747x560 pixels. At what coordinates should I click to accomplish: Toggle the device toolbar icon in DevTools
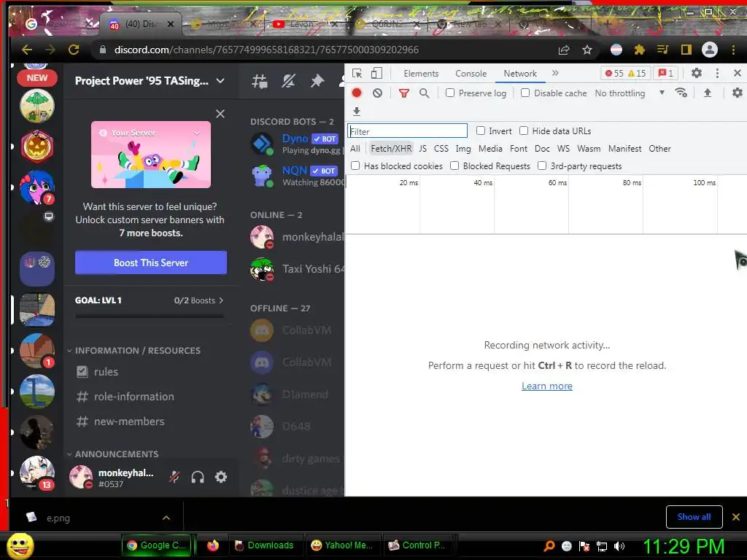[376, 74]
